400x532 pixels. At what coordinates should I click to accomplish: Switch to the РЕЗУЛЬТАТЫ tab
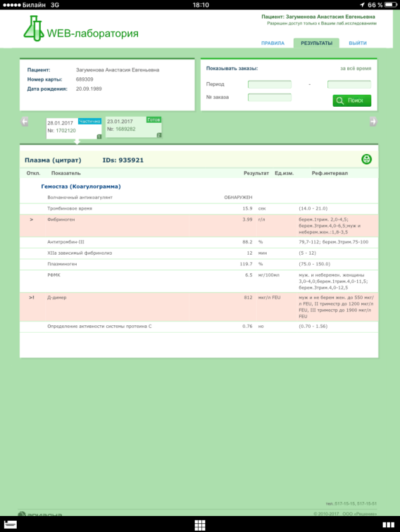[316, 43]
